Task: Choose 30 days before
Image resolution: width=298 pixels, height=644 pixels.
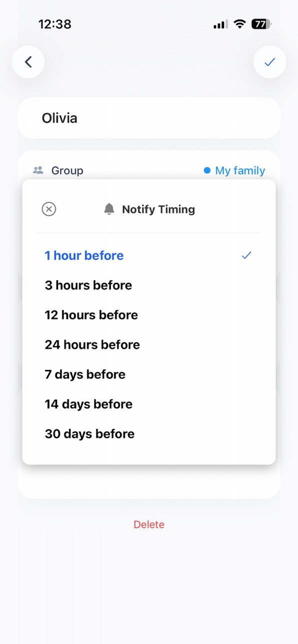Action: pos(149,434)
